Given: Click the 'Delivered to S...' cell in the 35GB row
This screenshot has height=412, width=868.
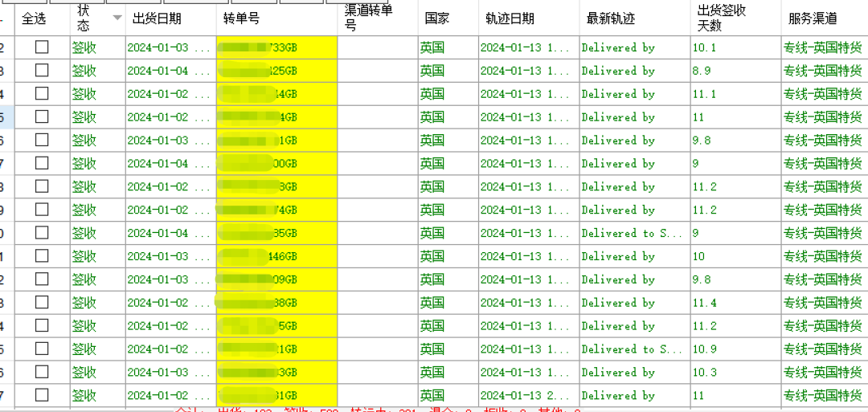Looking at the screenshot, I should (x=634, y=234).
